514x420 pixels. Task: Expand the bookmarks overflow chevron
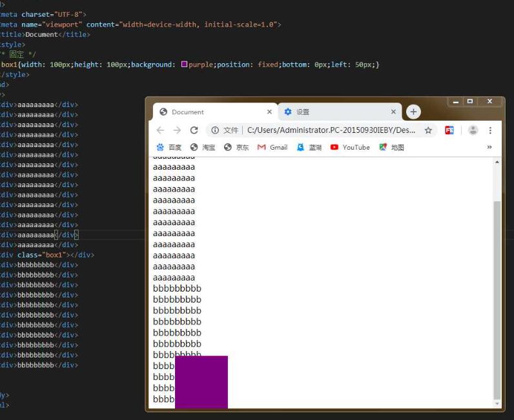coord(489,147)
